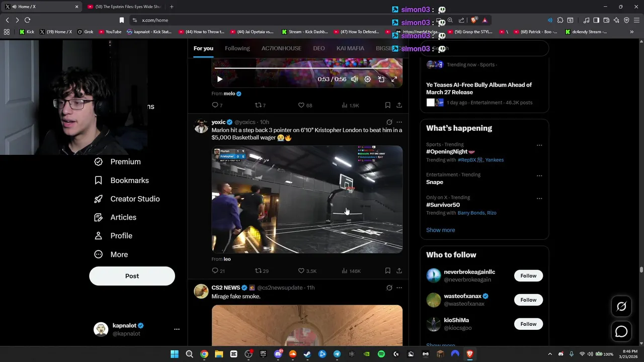Open #OpeningNight trend options
The height and width of the screenshot is (362, 644).
click(x=539, y=145)
